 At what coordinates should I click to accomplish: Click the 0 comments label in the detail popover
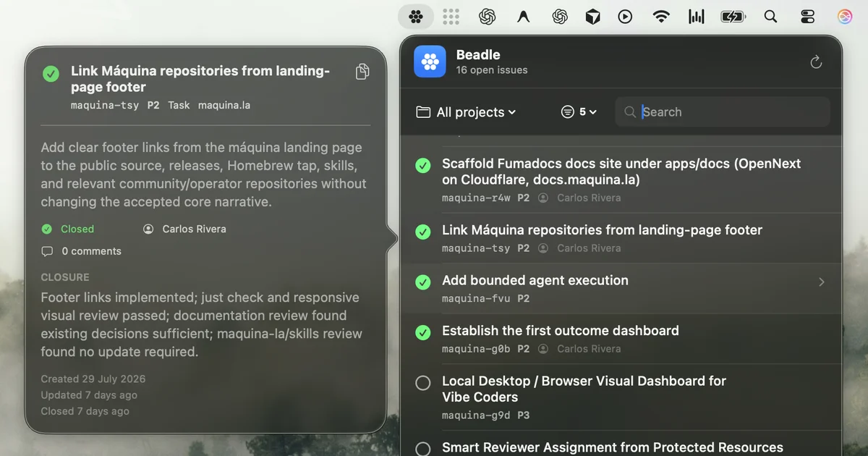[91, 251]
